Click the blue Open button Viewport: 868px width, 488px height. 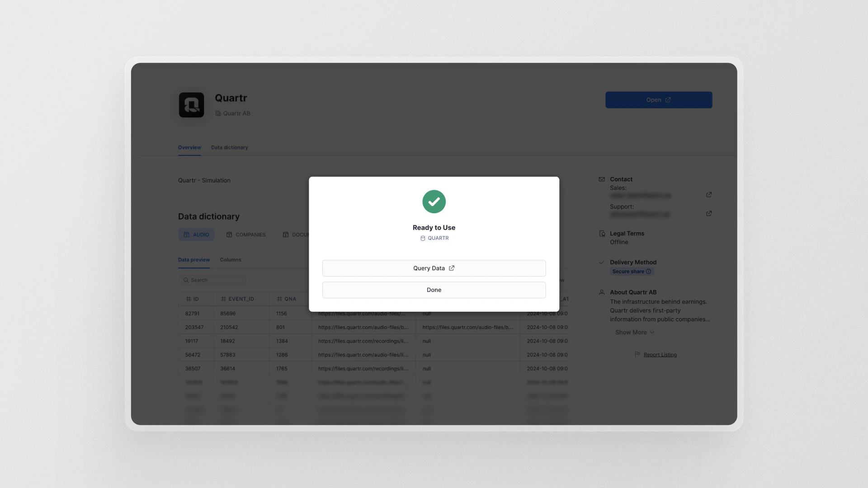point(658,100)
